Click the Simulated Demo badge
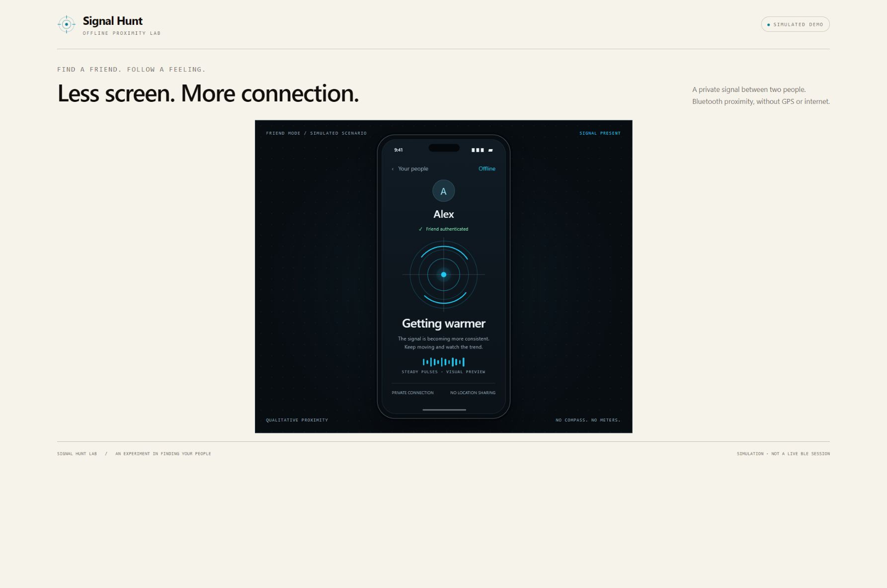This screenshot has height=588, width=887. pos(795,24)
